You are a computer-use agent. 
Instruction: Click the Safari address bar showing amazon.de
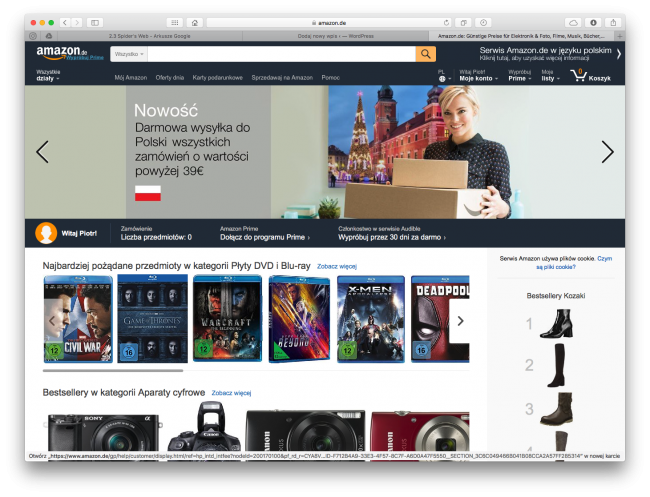click(x=329, y=22)
